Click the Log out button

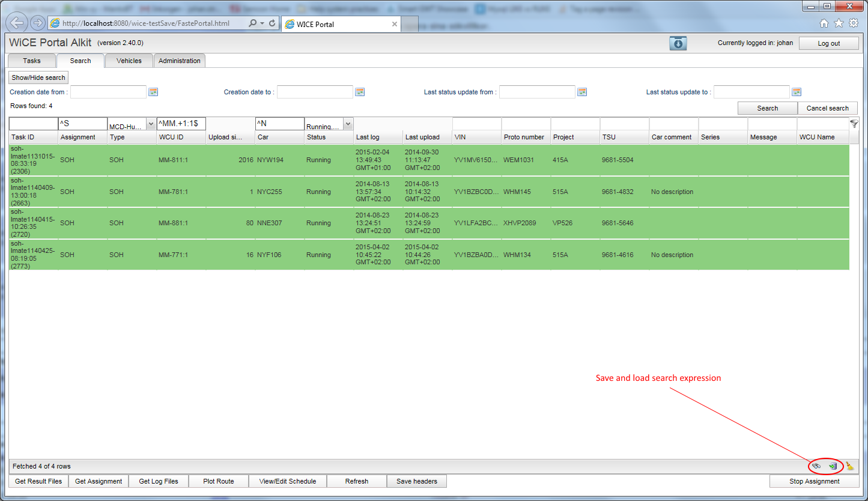(828, 43)
